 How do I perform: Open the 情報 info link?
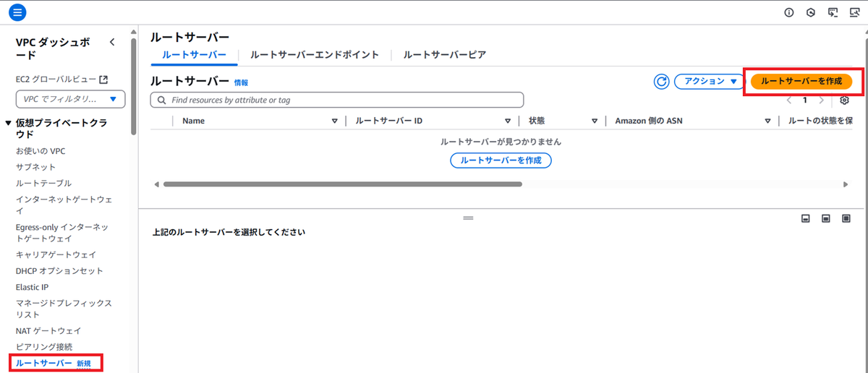tap(241, 83)
